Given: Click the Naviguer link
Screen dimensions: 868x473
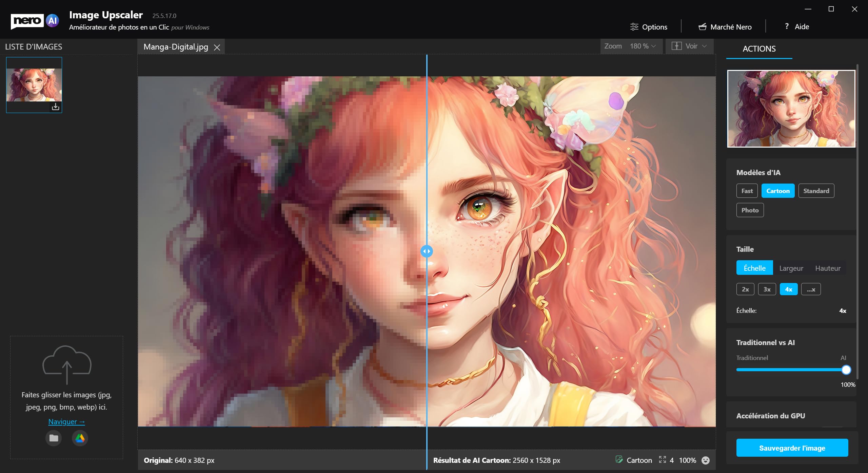Looking at the screenshot, I should pos(66,421).
